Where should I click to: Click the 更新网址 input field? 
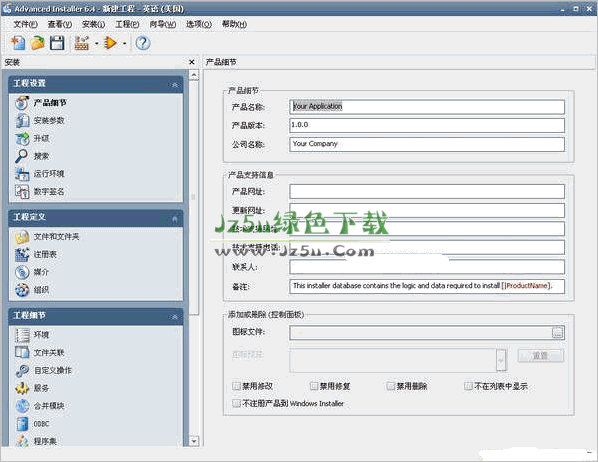(x=427, y=210)
